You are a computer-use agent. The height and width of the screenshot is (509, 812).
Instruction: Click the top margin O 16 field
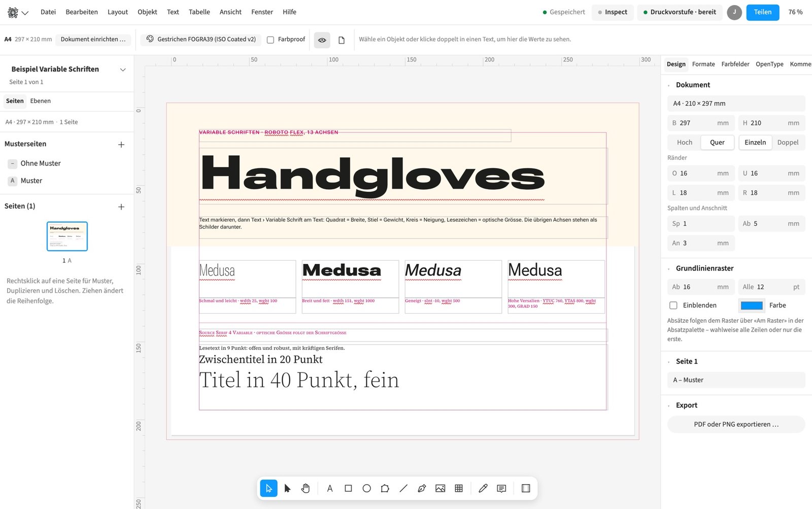[701, 174]
